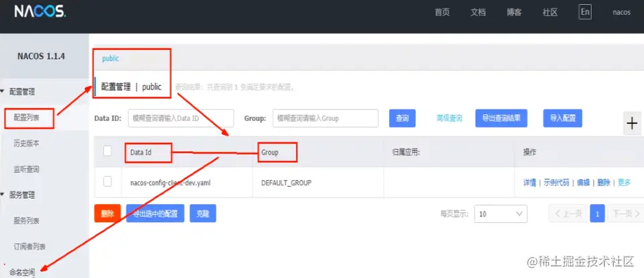Focus the Data ID search field

[181, 118]
